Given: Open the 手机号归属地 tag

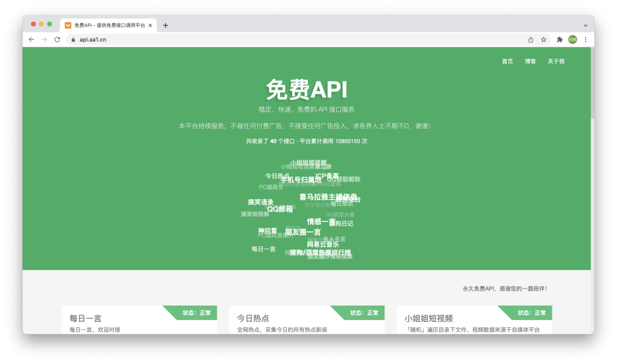Looking at the screenshot, I should point(301,180).
